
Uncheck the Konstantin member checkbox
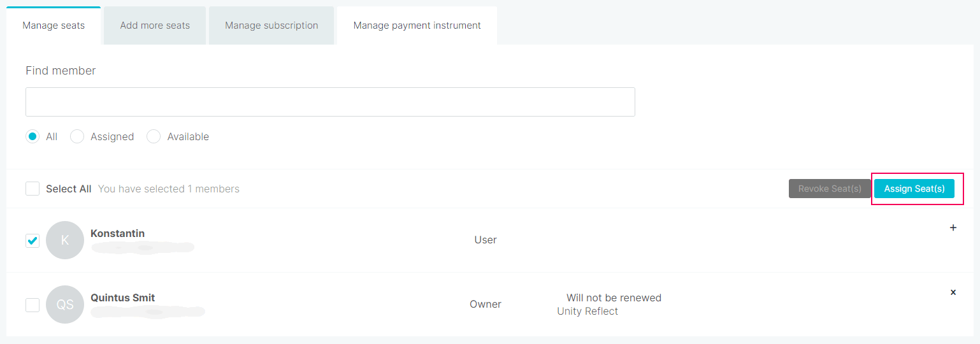click(32, 240)
